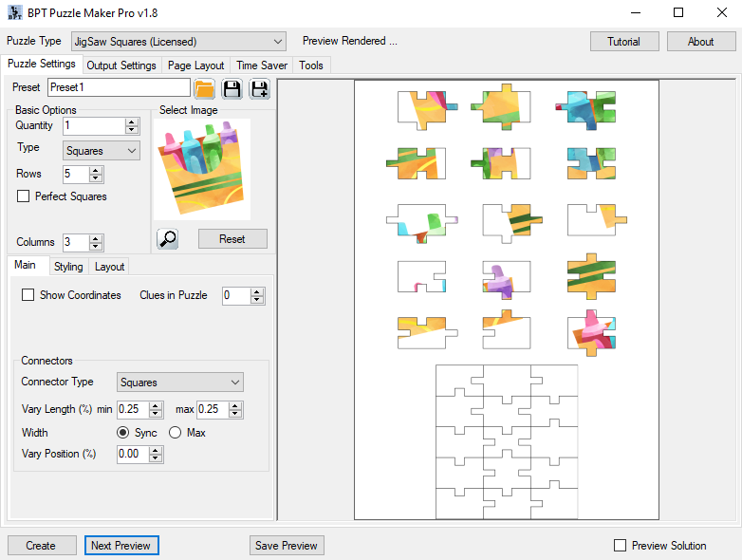Open the Styling sub-tab
The width and height of the screenshot is (742, 560).
click(68, 267)
